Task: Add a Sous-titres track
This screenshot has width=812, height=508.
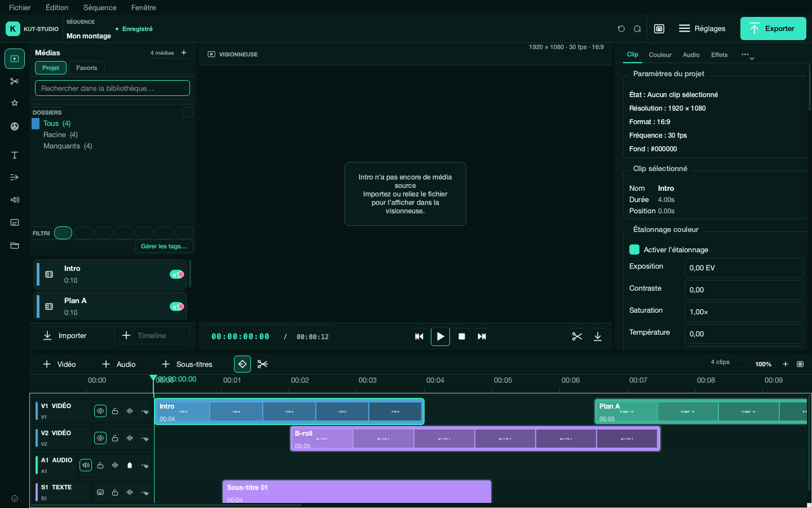Action: click(187, 364)
